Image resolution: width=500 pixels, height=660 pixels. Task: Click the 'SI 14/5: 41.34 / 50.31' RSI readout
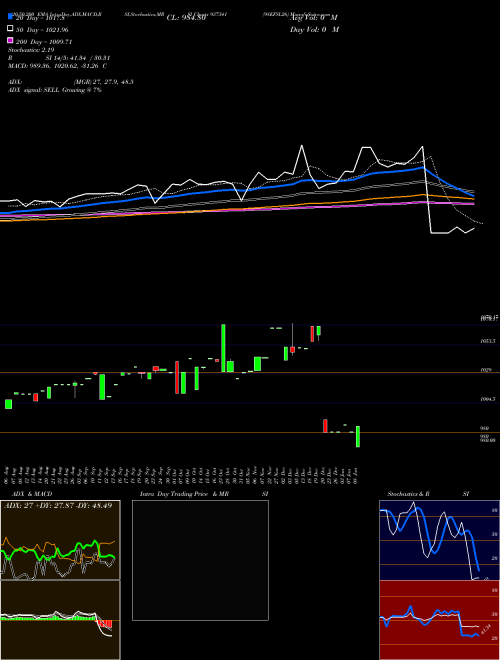click(77, 58)
